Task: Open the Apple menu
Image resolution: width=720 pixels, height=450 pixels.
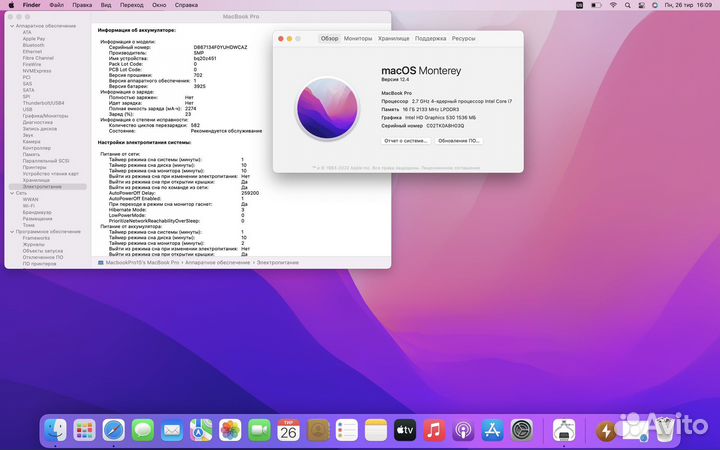Action: [11, 5]
